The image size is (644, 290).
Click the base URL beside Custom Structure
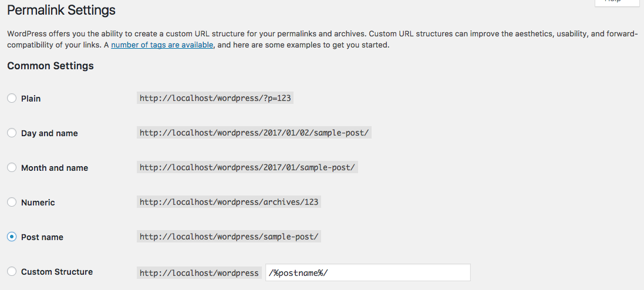click(x=199, y=273)
